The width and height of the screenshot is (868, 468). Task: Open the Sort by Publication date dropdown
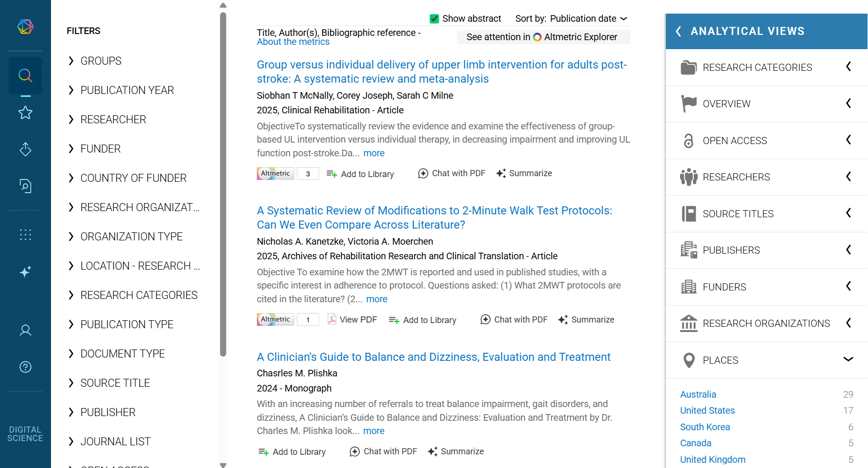point(571,19)
